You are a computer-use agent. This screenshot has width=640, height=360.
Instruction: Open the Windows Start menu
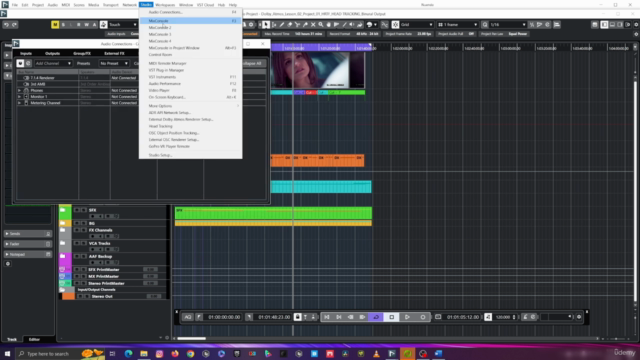(7, 353)
